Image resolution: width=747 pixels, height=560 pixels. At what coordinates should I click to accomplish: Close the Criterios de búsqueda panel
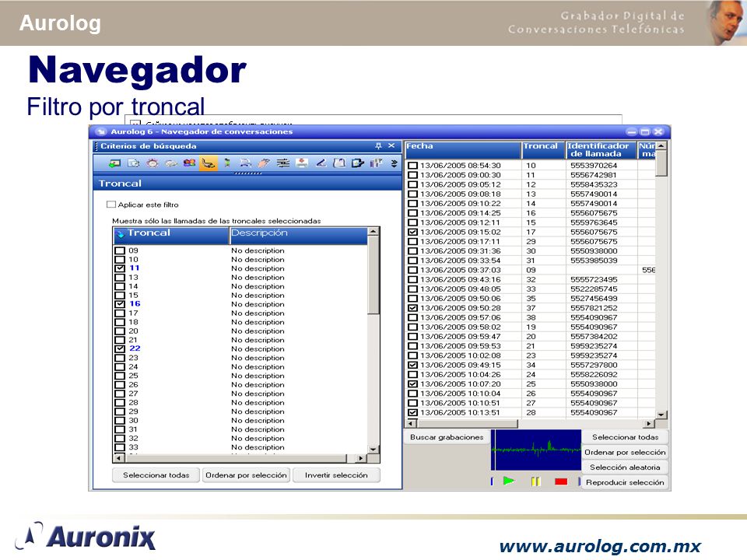(391, 145)
